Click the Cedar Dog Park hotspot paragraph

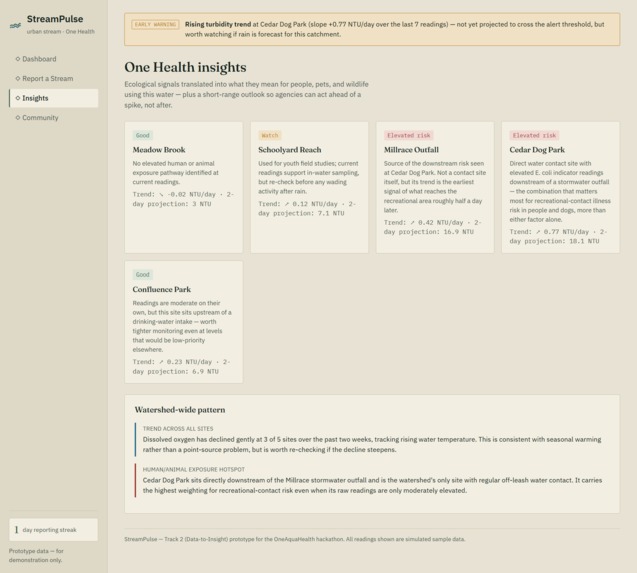pos(372,485)
